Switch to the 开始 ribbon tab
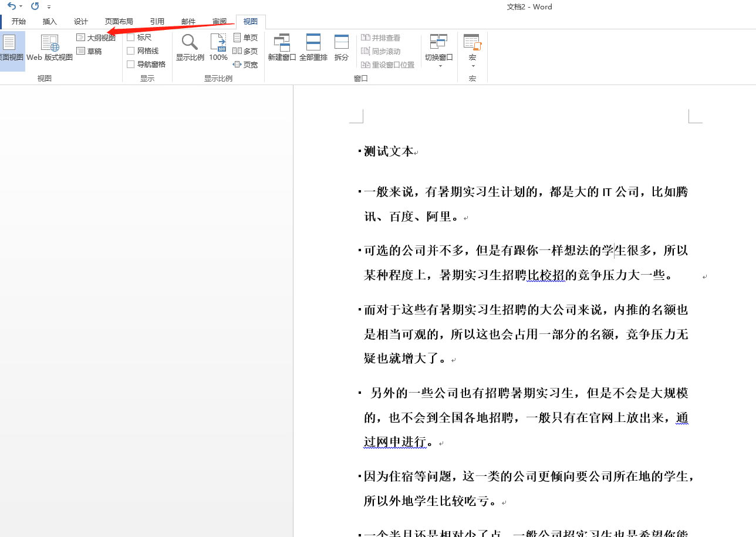 (18, 21)
